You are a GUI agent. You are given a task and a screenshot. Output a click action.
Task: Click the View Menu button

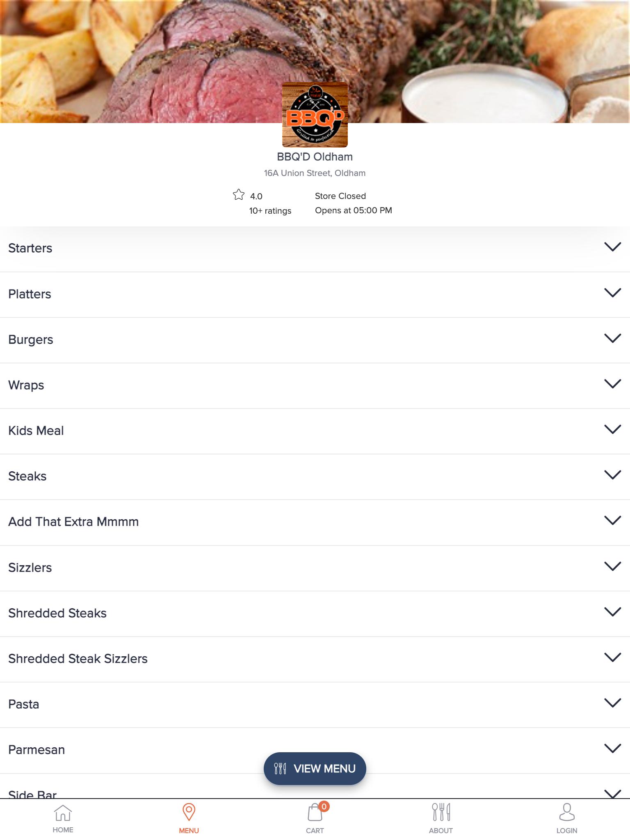click(x=315, y=768)
